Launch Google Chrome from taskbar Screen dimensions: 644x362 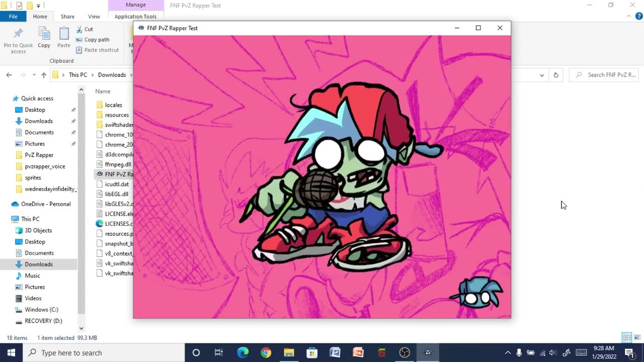click(x=266, y=352)
